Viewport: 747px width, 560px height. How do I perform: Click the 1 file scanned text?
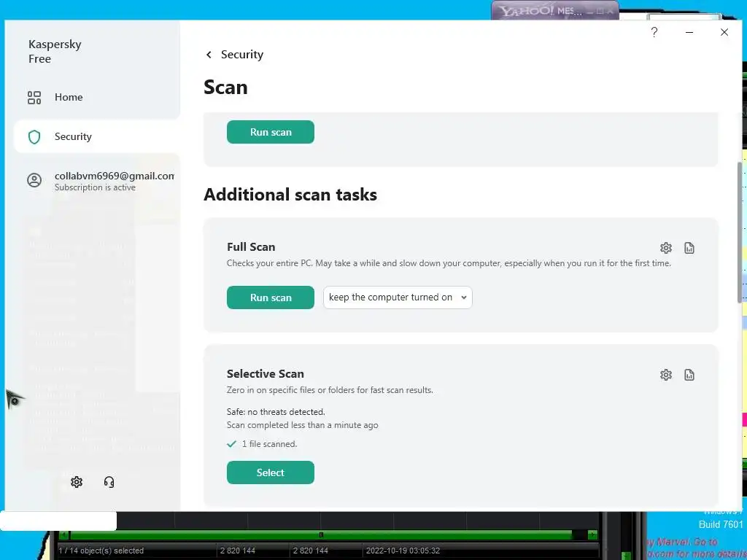[x=269, y=444]
